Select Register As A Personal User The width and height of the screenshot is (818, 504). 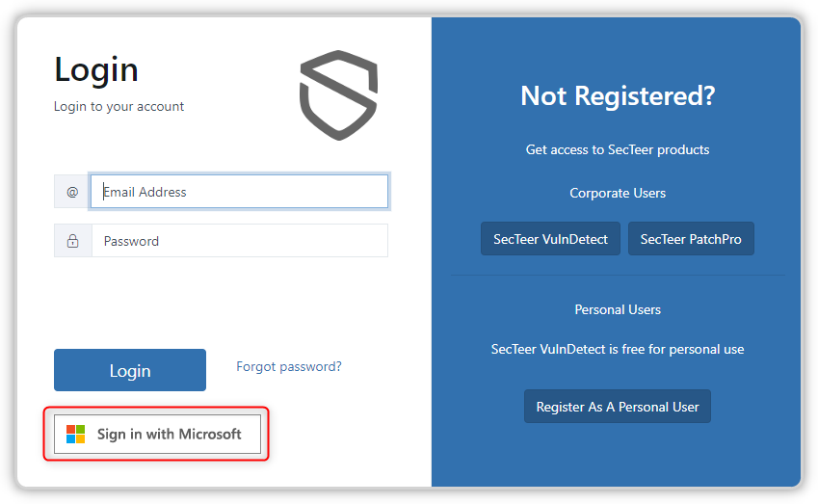coord(618,407)
